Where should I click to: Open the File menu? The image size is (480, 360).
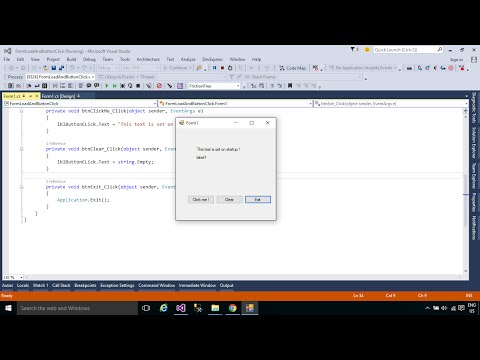(x=7, y=59)
